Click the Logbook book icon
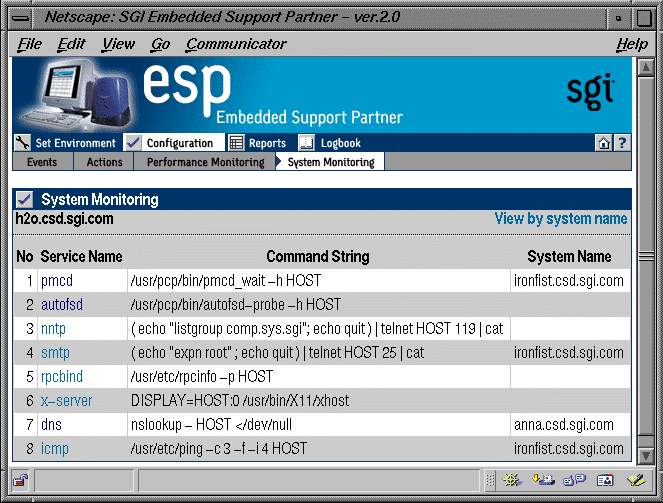 [x=307, y=143]
